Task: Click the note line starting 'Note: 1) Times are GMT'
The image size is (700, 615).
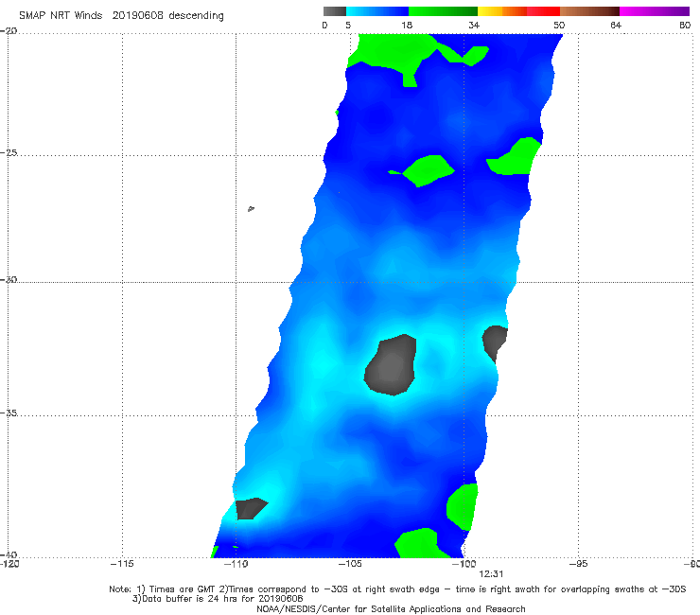Action: [397, 589]
